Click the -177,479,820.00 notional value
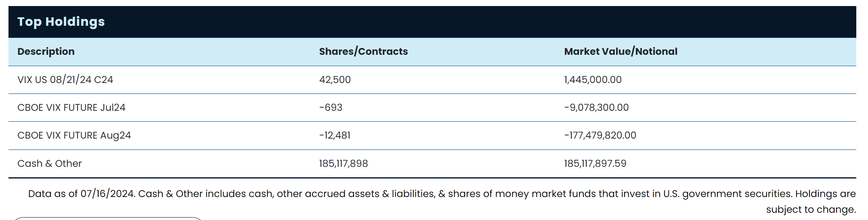 600,135
